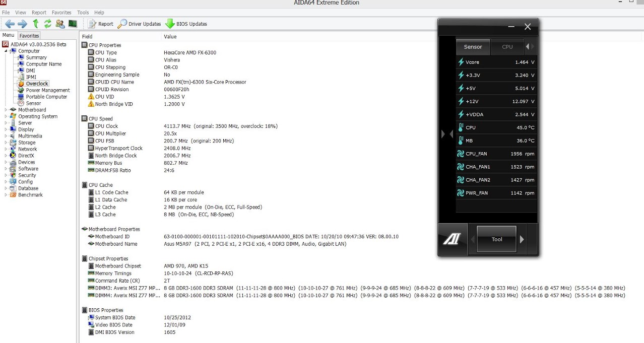Minimize the AI Suite sensor widget
Viewport: 644px width, 343px height.
(x=511, y=27)
